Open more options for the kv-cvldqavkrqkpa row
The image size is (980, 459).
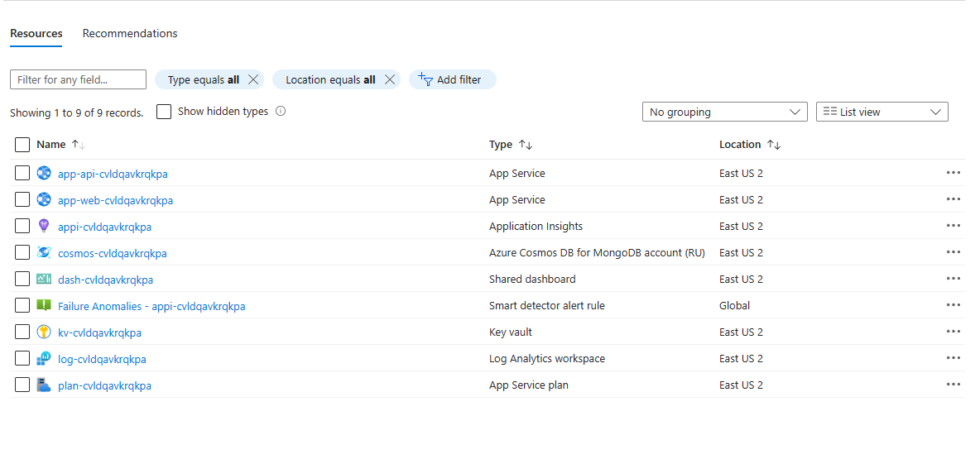pos(954,332)
